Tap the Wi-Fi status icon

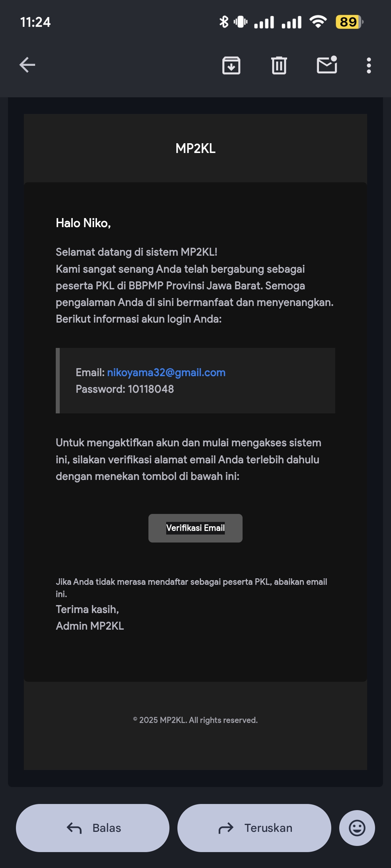[x=318, y=22]
